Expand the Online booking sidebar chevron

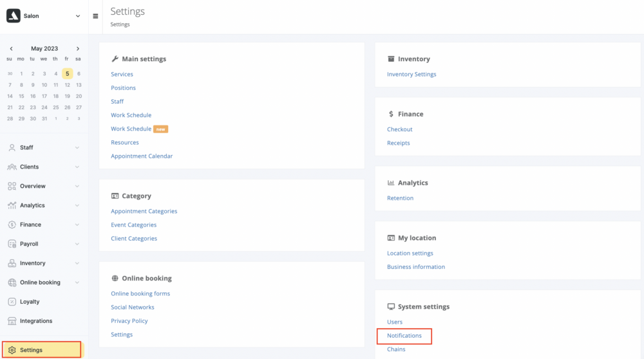pos(77,282)
